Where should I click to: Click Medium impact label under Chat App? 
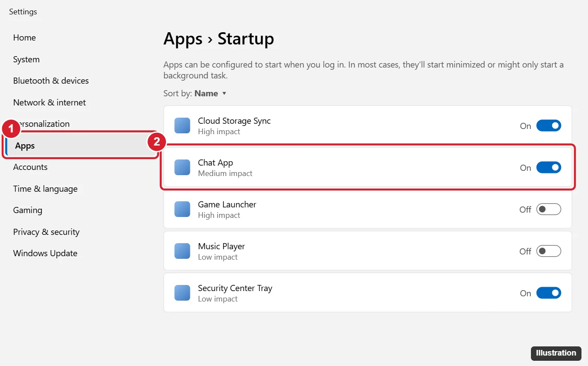(225, 173)
